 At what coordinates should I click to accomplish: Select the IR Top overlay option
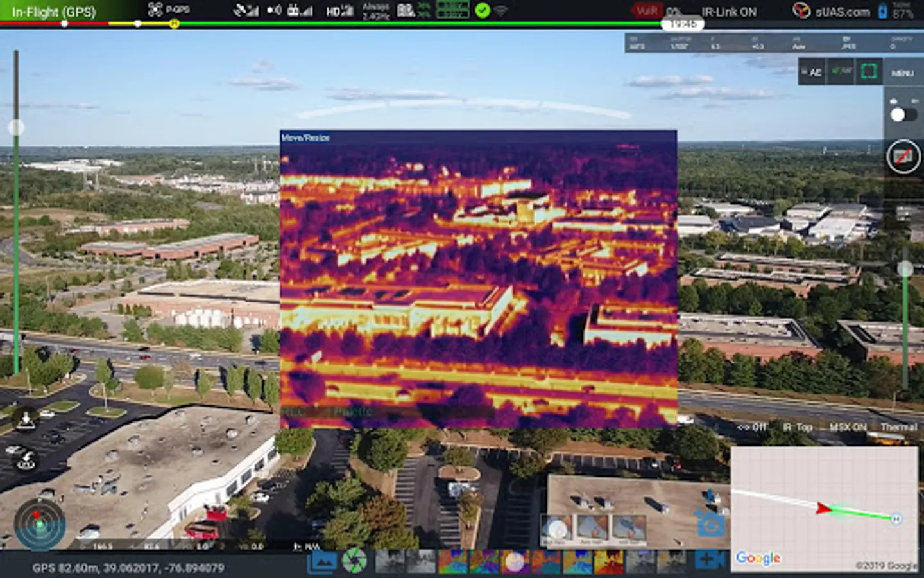click(x=798, y=427)
